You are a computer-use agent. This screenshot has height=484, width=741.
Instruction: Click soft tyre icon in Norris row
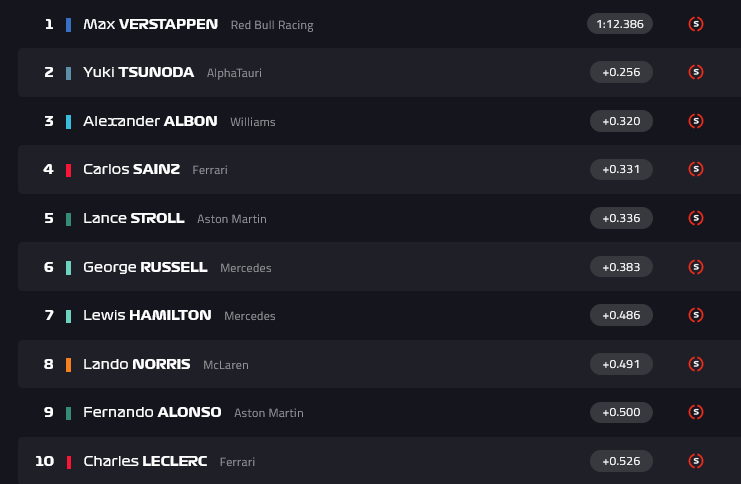pos(696,364)
